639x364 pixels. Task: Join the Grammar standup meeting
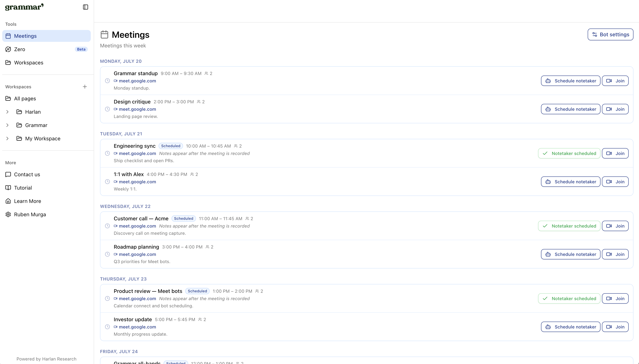tap(615, 81)
